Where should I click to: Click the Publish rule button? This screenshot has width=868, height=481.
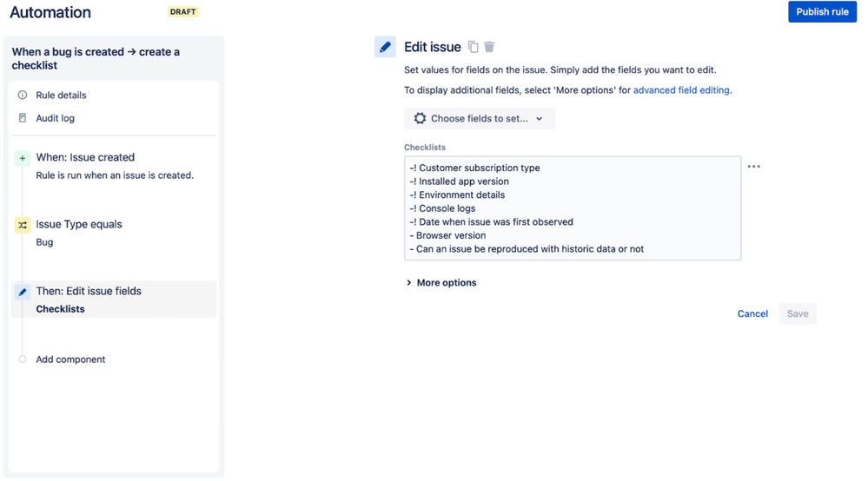tap(822, 11)
